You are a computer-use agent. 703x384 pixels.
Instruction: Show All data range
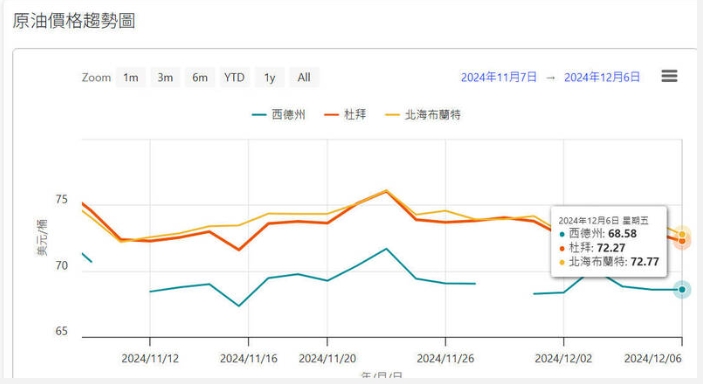pyautogui.click(x=304, y=78)
